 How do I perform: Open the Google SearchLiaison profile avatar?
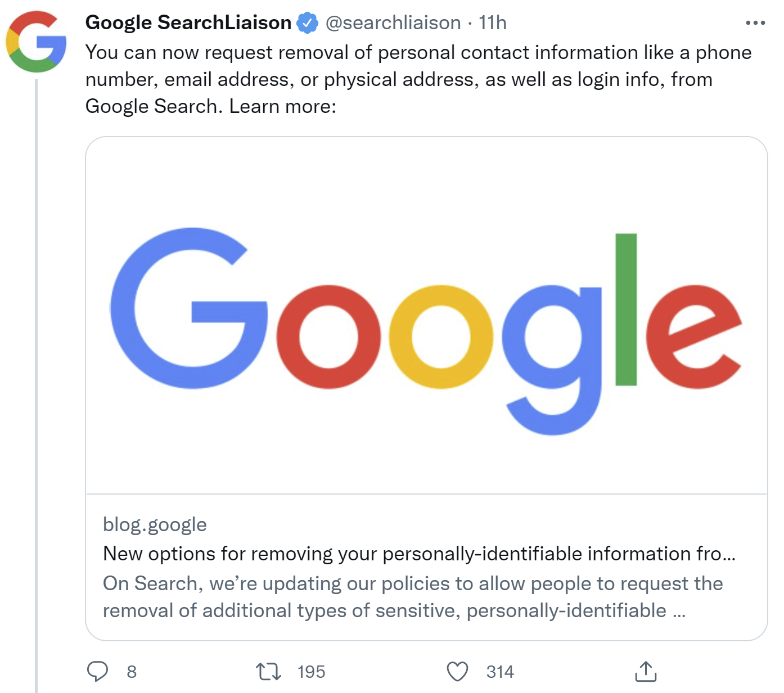point(35,42)
